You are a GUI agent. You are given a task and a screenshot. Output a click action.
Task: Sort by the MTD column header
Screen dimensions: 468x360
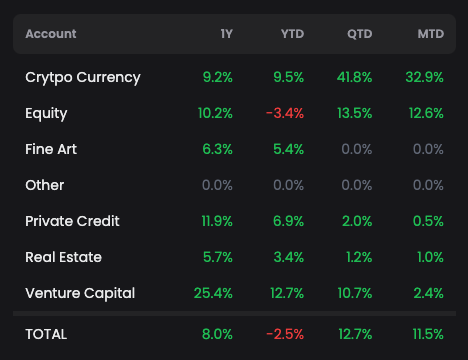(431, 34)
